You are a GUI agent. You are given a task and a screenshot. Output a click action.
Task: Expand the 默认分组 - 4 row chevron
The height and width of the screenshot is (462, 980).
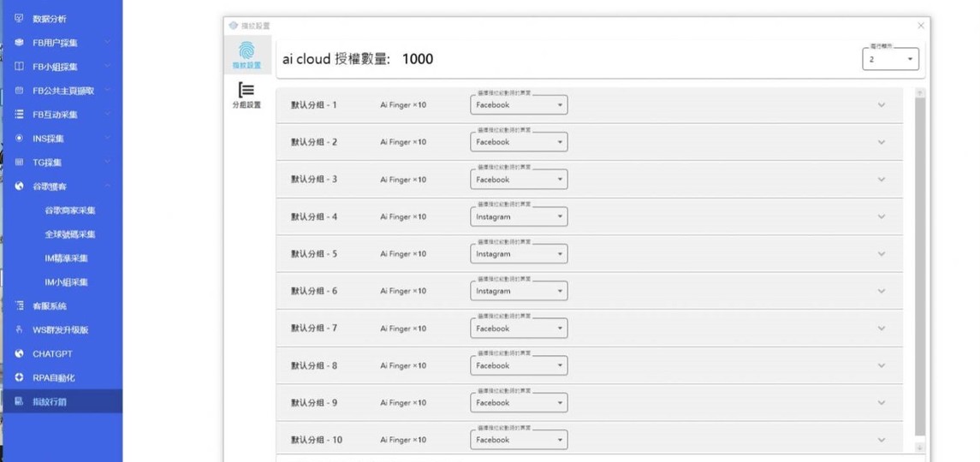coord(882,217)
